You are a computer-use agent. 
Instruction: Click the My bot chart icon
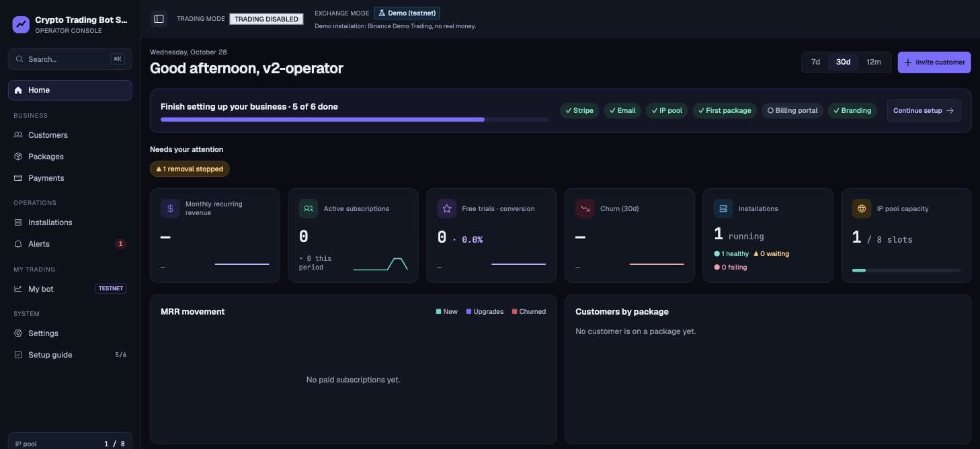(x=18, y=289)
